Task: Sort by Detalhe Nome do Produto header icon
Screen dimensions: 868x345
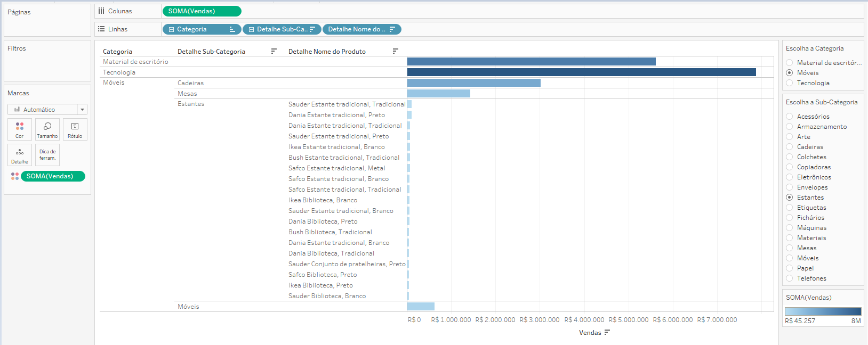Action: click(x=395, y=51)
